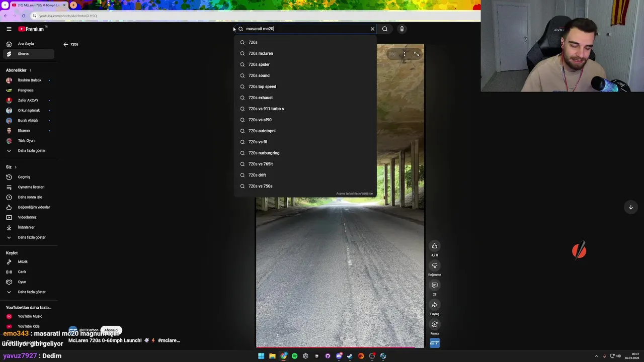Image resolution: width=644 pixels, height=362 pixels.
Task: Select suggestion '720s vs 911 turbo s'
Action: [305, 109]
